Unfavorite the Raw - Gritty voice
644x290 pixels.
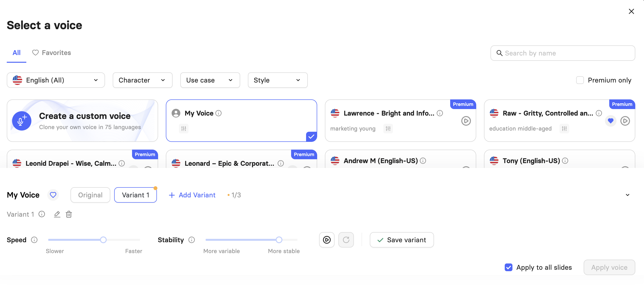tap(610, 121)
